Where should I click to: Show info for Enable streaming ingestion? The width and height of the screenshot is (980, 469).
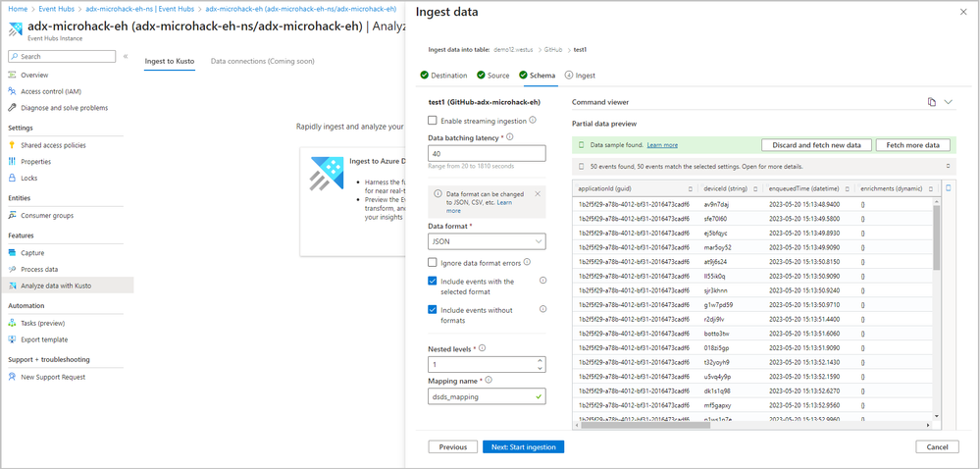(533, 120)
